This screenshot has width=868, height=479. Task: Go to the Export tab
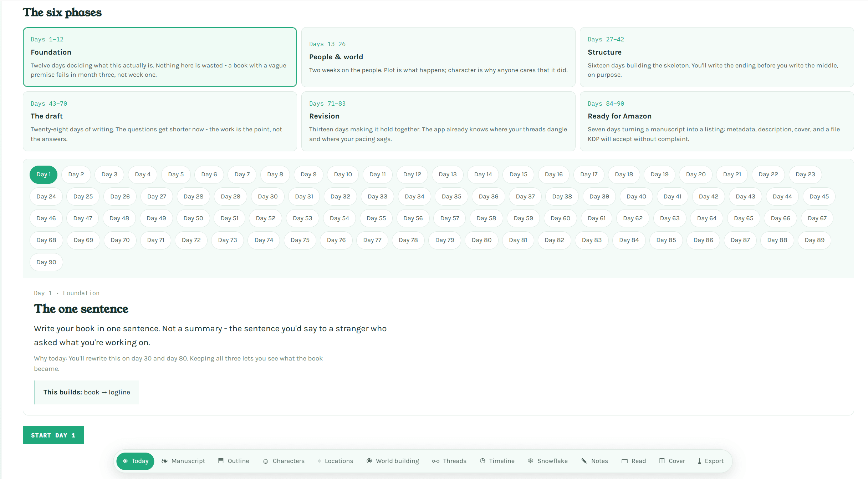[x=710, y=461]
